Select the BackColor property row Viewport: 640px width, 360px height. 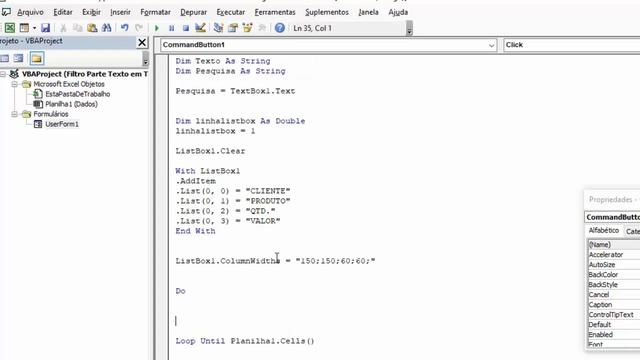pos(614,275)
